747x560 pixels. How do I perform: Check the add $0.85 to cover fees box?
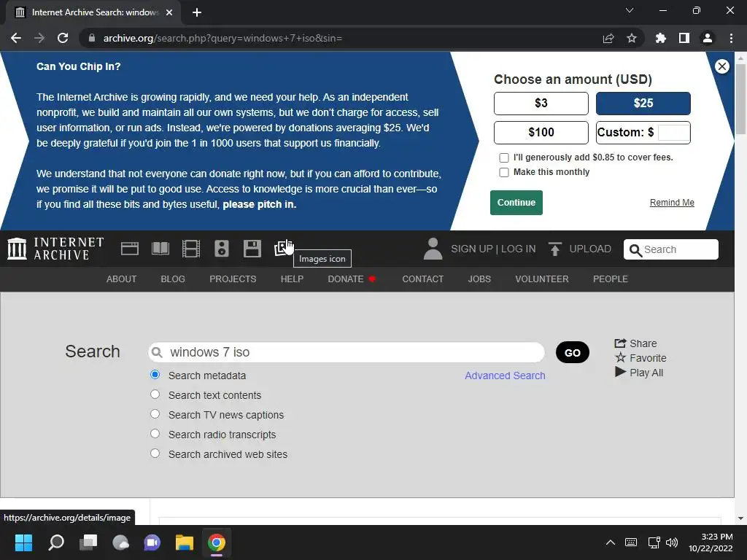pos(503,157)
